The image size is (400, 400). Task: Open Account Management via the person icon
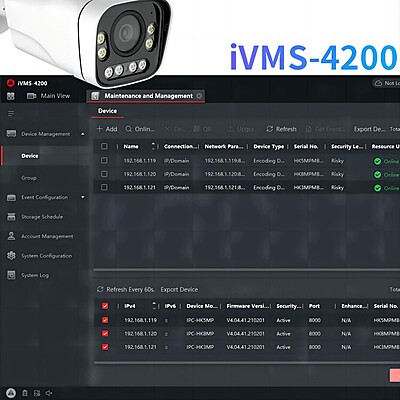(11, 236)
